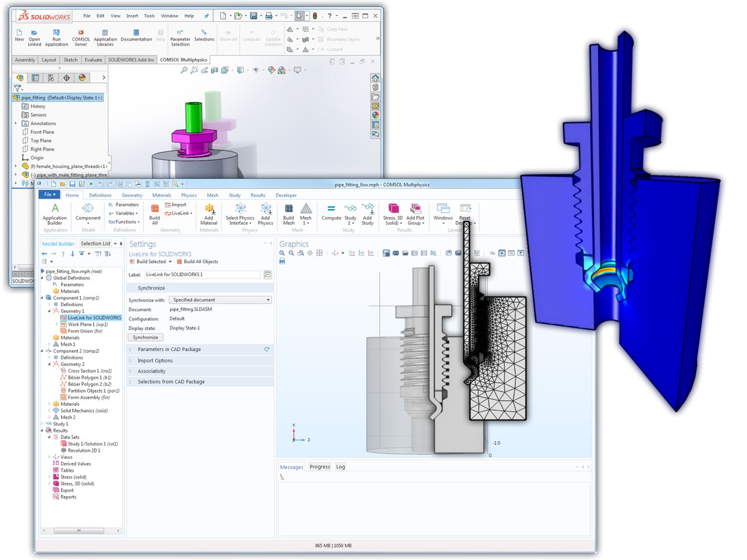747x560 pixels.
Task: Open the Synchronize with dropdown
Action: pos(220,300)
